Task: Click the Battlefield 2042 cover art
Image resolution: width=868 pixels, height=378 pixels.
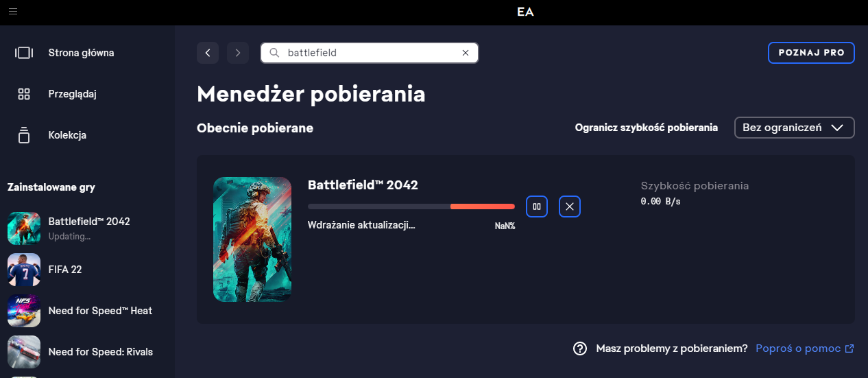Action: (x=252, y=239)
